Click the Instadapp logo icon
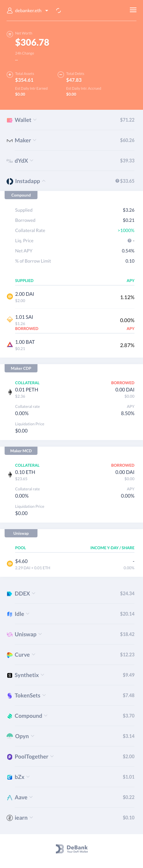Image resolution: width=143 pixels, height=868 pixels. (10, 181)
